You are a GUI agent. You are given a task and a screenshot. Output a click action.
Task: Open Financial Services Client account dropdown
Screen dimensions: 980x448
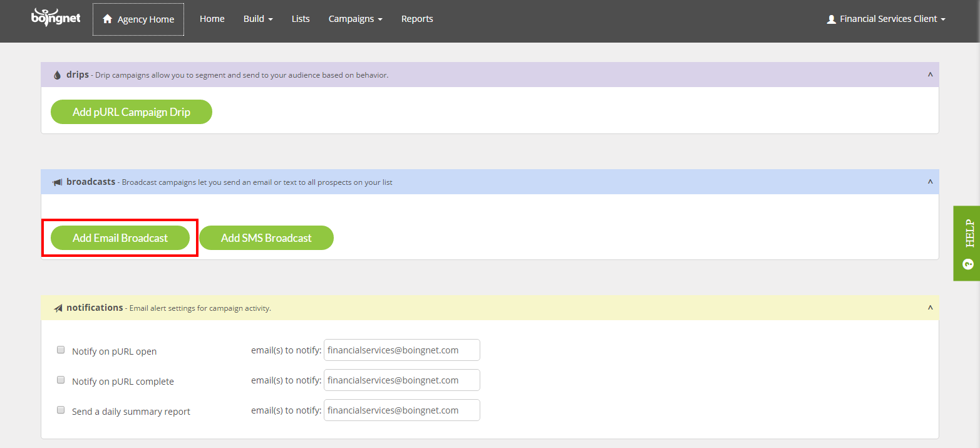pos(885,19)
